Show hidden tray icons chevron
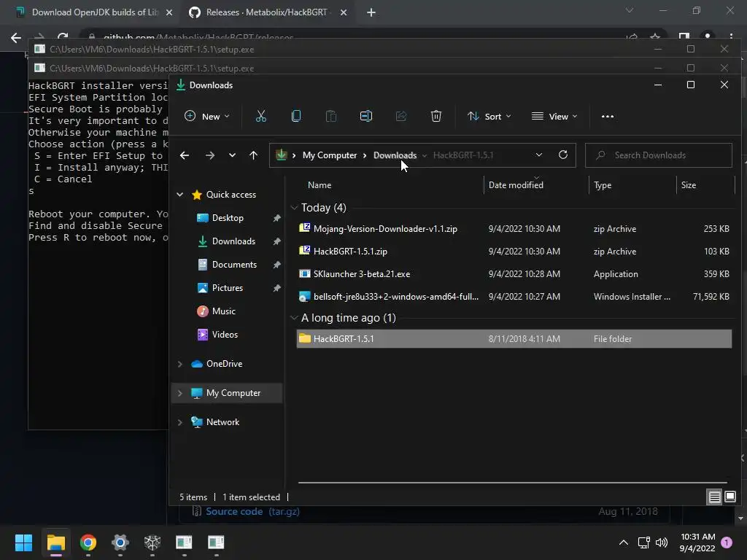Screen dimensions: 747x560 [x=623, y=542]
